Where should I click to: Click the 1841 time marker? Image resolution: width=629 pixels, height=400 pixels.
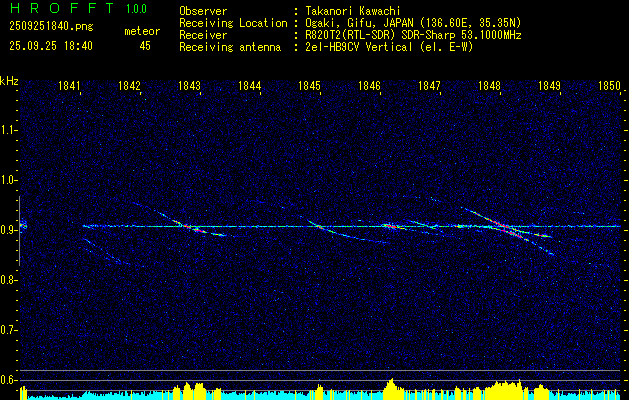69,85
